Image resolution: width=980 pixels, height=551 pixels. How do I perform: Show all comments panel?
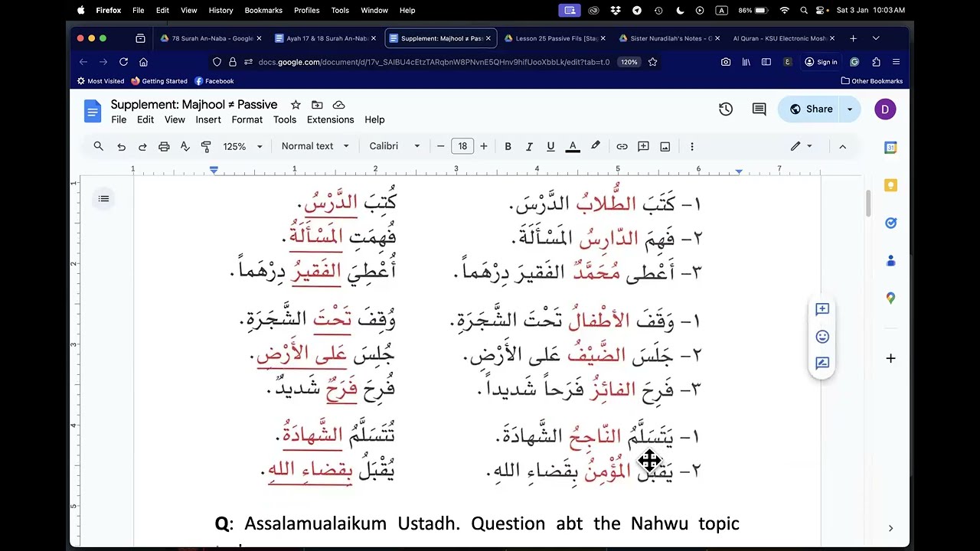coord(759,109)
